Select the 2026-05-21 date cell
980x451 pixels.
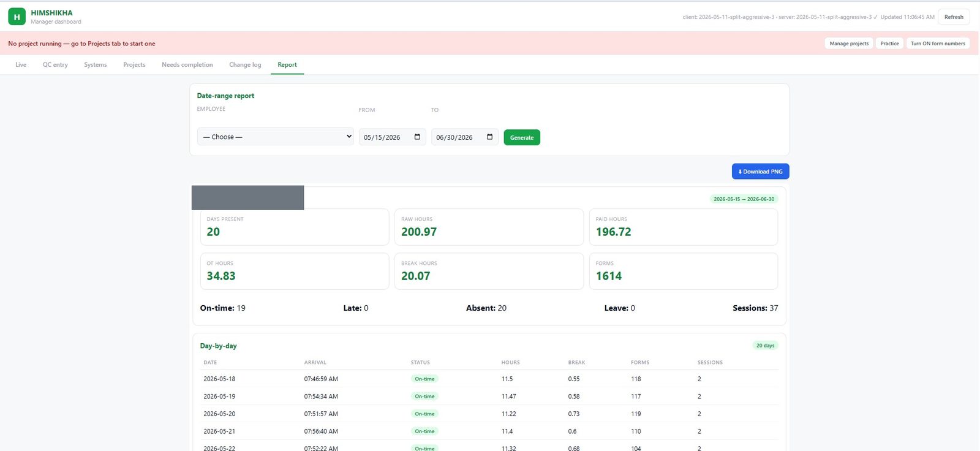coord(219,431)
